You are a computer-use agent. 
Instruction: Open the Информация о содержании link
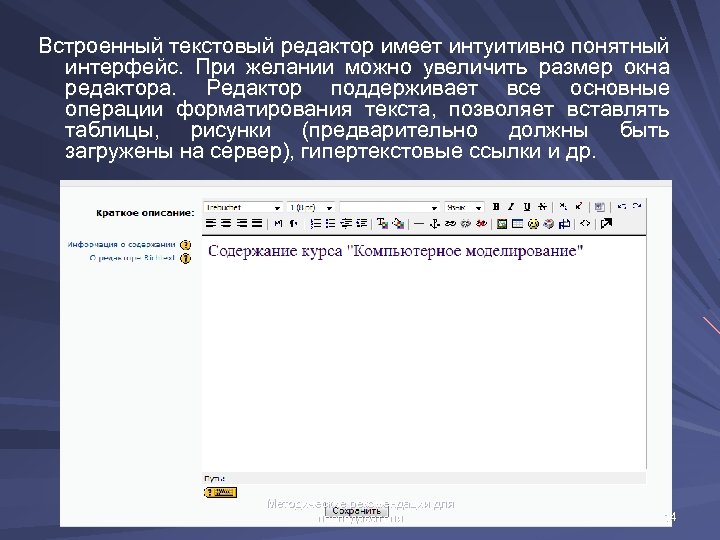click(122, 244)
